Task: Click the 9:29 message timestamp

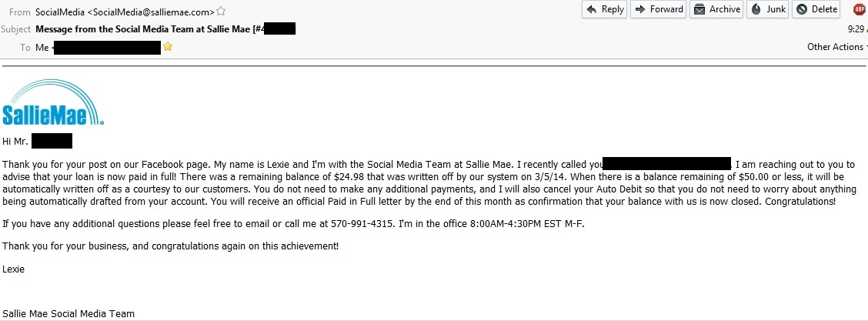Action: [857, 28]
